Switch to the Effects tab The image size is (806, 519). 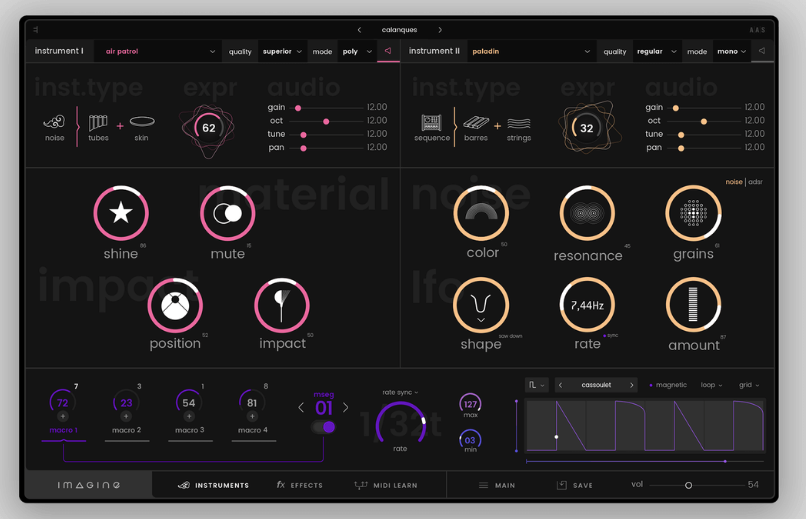(x=300, y=485)
